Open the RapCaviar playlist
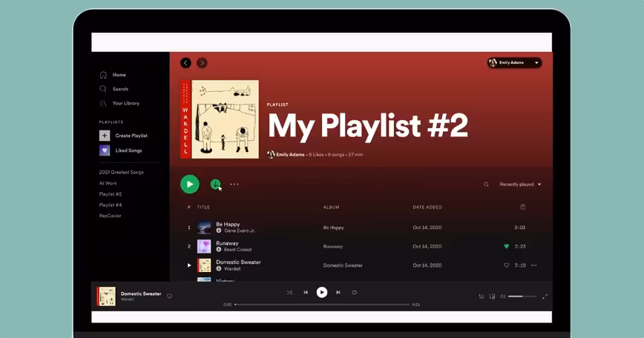The height and width of the screenshot is (338, 644). [110, 216]
